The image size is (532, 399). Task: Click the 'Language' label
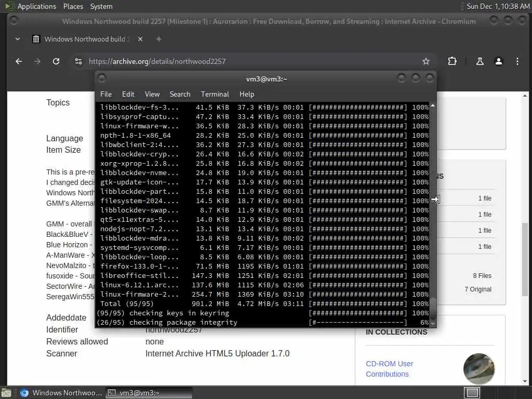coord(64,138)
